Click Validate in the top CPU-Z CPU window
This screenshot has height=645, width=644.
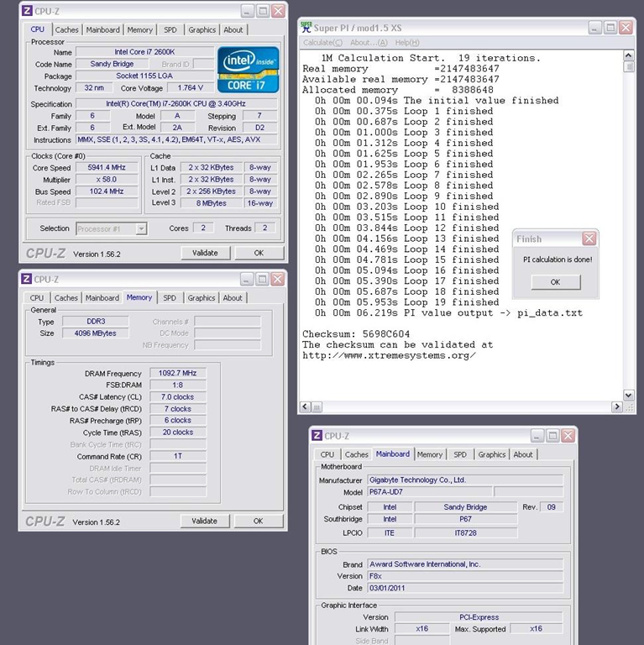click(x=205, y=253)
